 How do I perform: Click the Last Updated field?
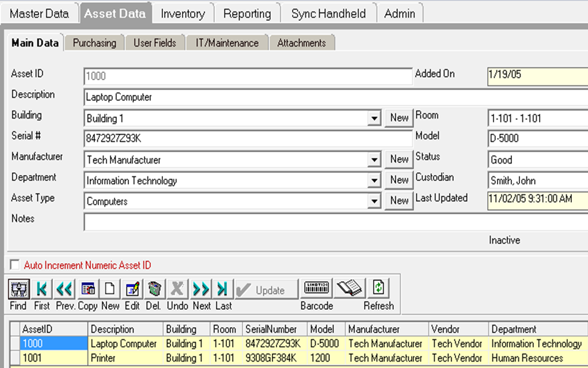(538, 200)
